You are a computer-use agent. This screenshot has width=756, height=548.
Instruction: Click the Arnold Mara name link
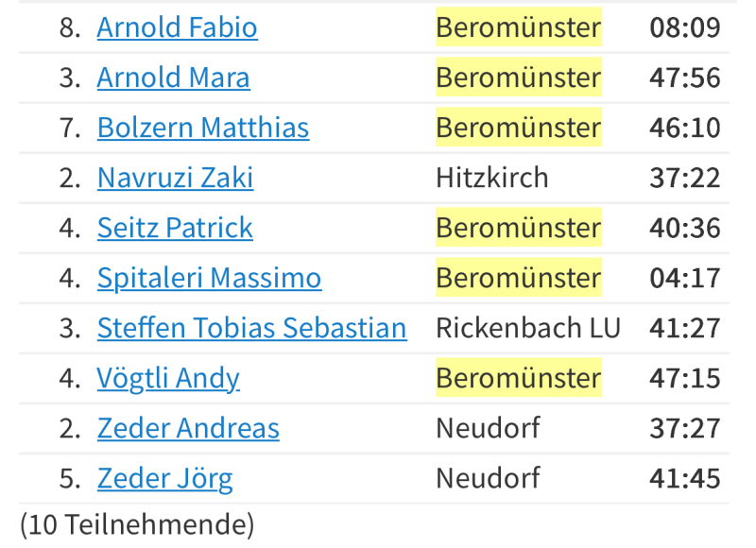(173, 77)
